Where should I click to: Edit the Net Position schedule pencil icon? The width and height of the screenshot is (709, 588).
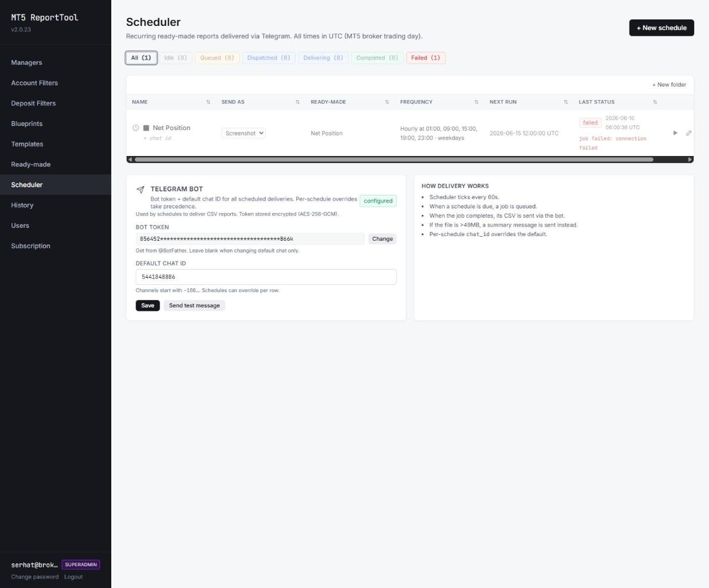(x=688, y=133)
